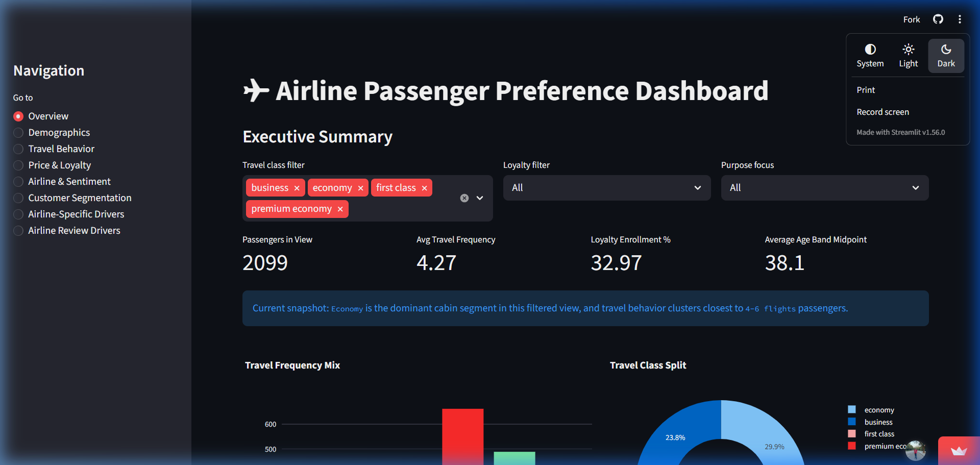Click the Passengers in View value 2099
Image resolution: width=980 pixels, height=465 pixels.
pos(265,263)
